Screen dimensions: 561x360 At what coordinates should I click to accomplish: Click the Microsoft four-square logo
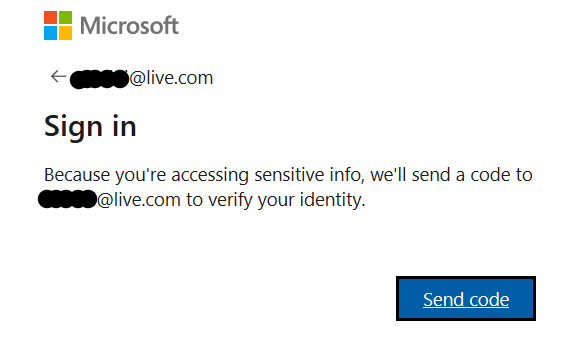[x=58, y=25]
